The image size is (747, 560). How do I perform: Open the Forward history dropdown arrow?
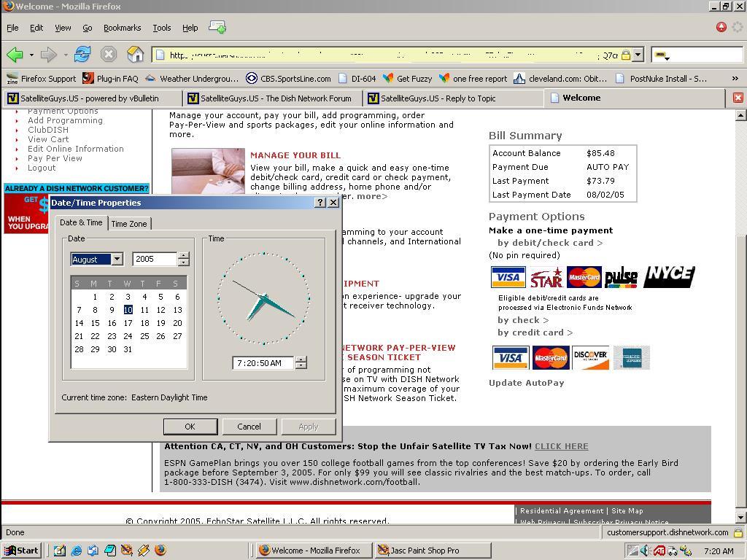coord(65,55)
